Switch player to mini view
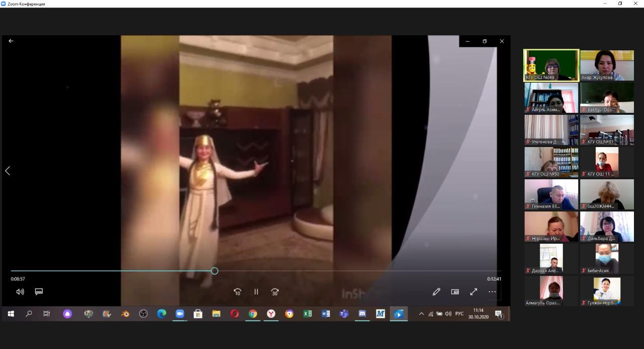Viewport: 644px width, 349px height. pos(455,292)
